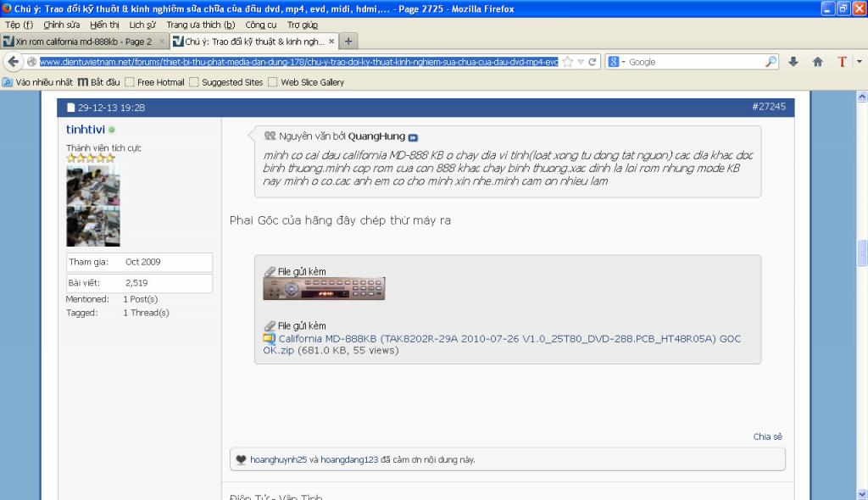Click the heart icon in thanks bar
This screenshot has width=868, height=500.
tap(241, 459)
